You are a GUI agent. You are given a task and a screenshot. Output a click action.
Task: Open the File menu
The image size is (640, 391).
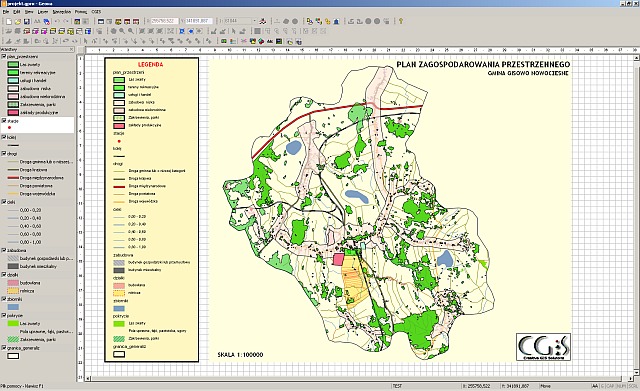click(6, 12)
